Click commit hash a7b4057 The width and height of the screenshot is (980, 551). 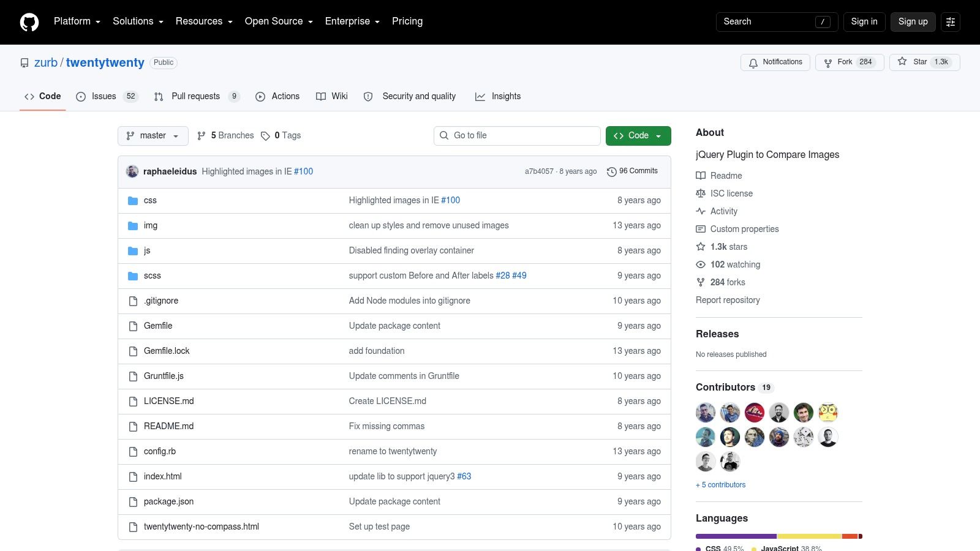[x=539, y=172]
